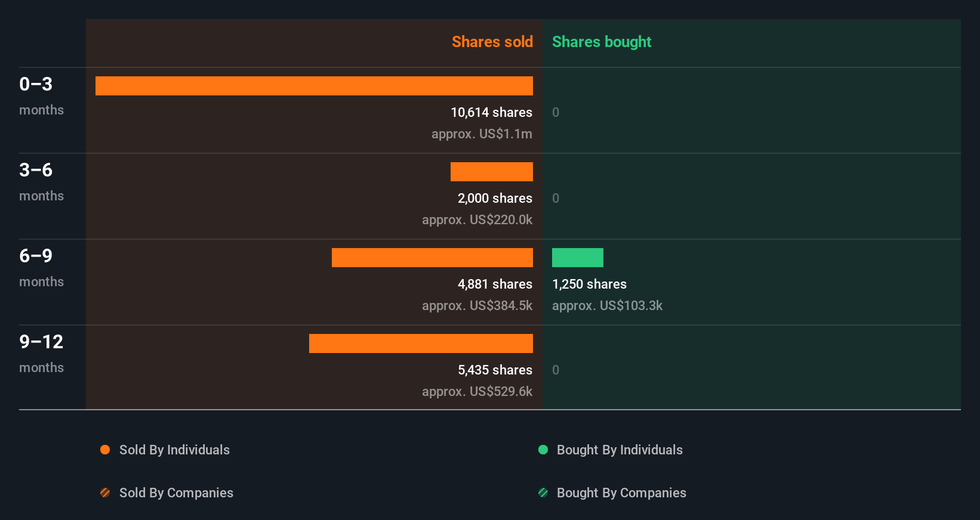Screen dimensions: 980x520
Task: Click the approx. US$103.3k amount
Action: 607,306
